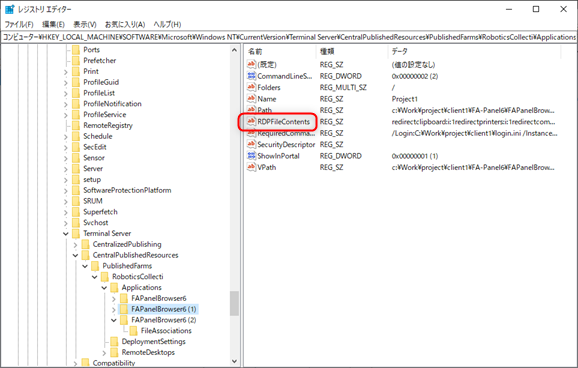Open the お気に入り(A) menu

point(125,24)
